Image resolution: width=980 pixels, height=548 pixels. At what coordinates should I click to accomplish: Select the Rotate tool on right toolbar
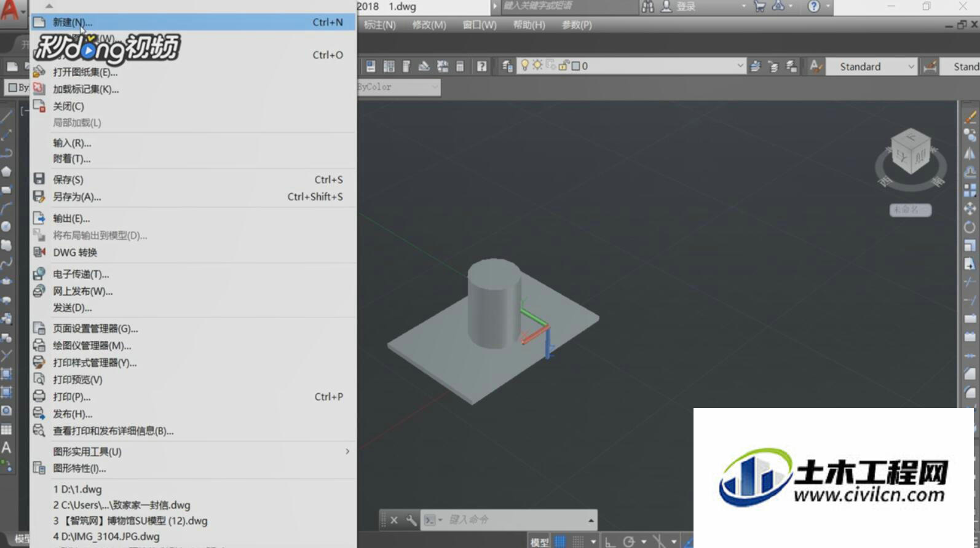970,227
